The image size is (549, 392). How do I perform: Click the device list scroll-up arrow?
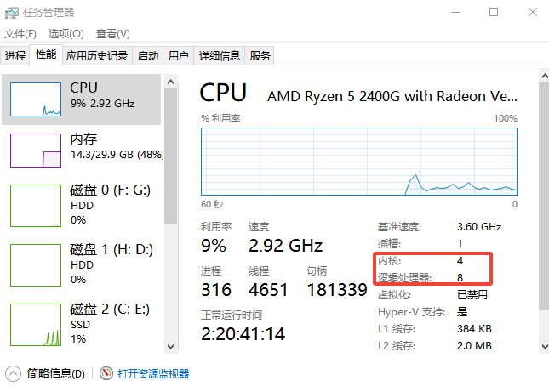point(170,82)
